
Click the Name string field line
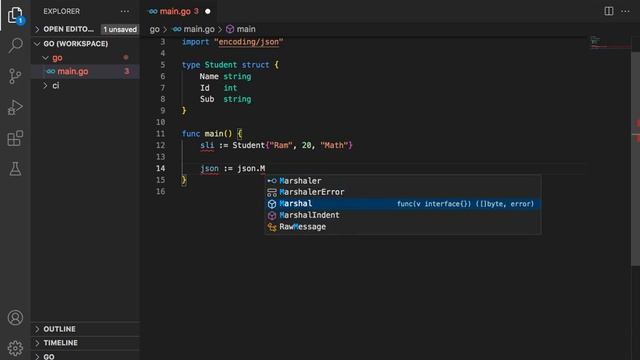tap(225, 77)
